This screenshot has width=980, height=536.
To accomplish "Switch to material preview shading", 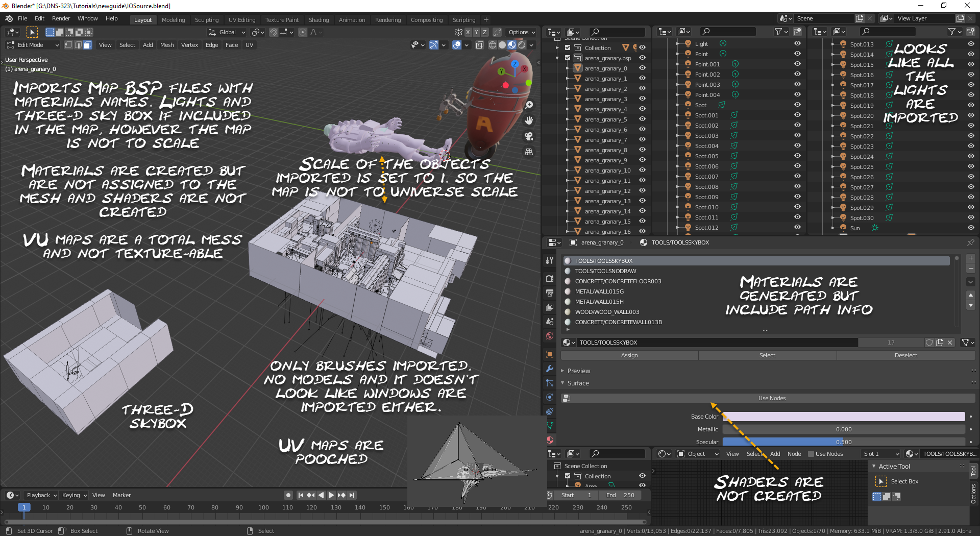I will (x=512, y=45).
